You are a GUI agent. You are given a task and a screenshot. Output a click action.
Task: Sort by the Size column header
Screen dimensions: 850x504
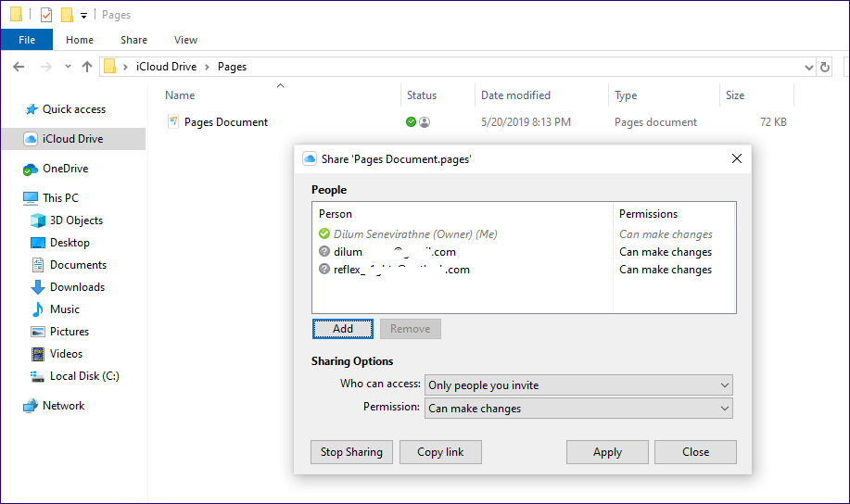[x=735, y=95]
